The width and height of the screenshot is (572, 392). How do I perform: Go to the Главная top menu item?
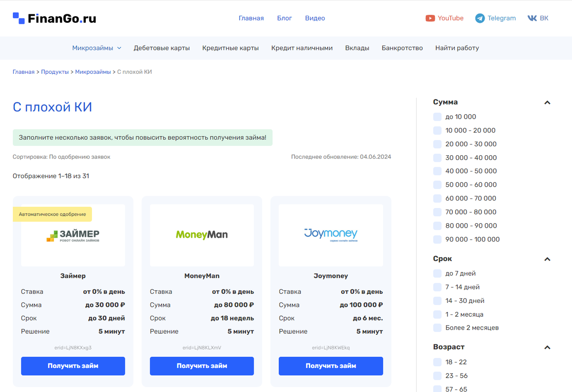251,18
